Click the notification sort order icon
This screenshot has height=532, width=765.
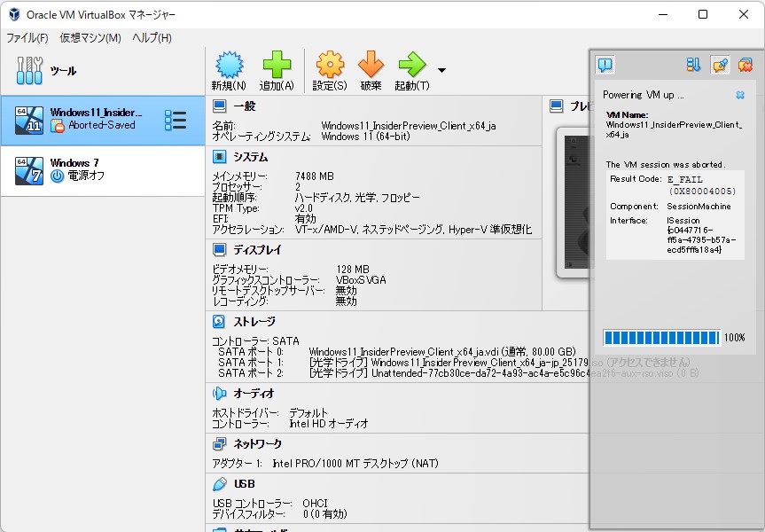[693, 65]
